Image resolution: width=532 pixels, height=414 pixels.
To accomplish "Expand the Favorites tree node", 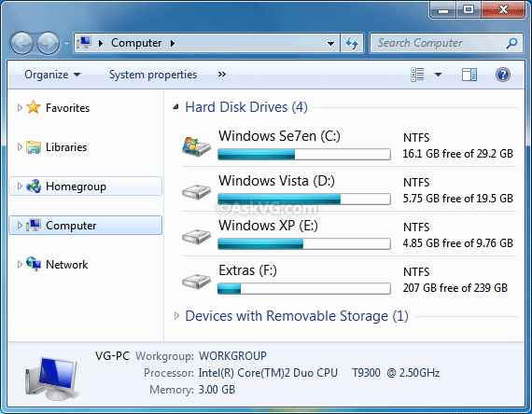I will pos(20,108).
